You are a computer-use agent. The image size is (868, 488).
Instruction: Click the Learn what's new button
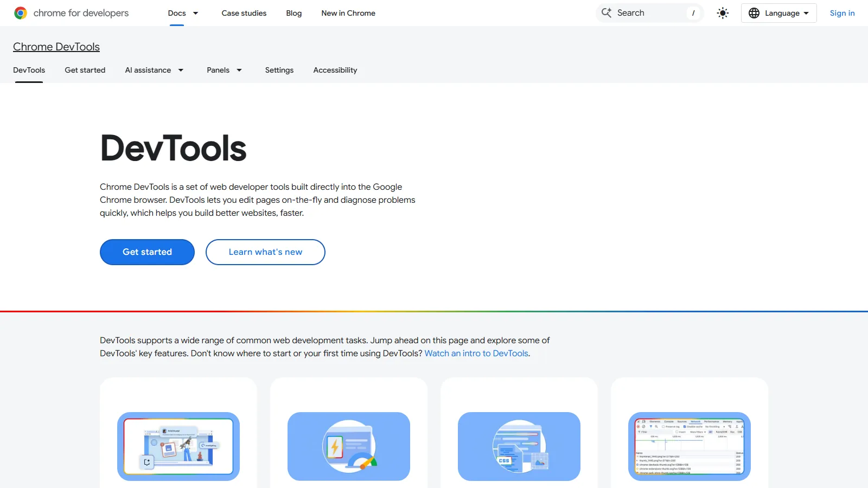coord(265,252)
